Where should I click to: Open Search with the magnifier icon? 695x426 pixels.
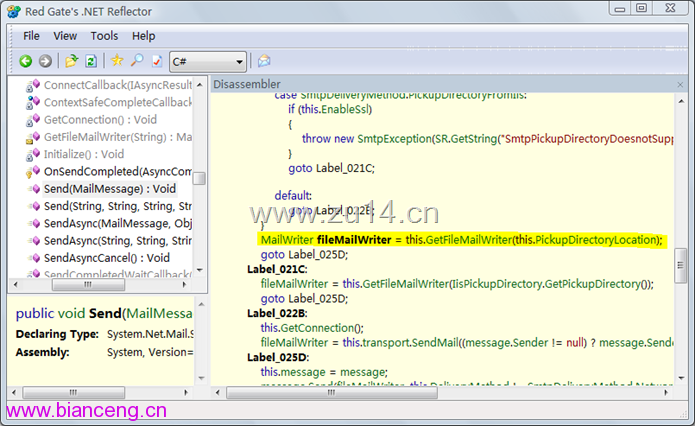point(137,60)
